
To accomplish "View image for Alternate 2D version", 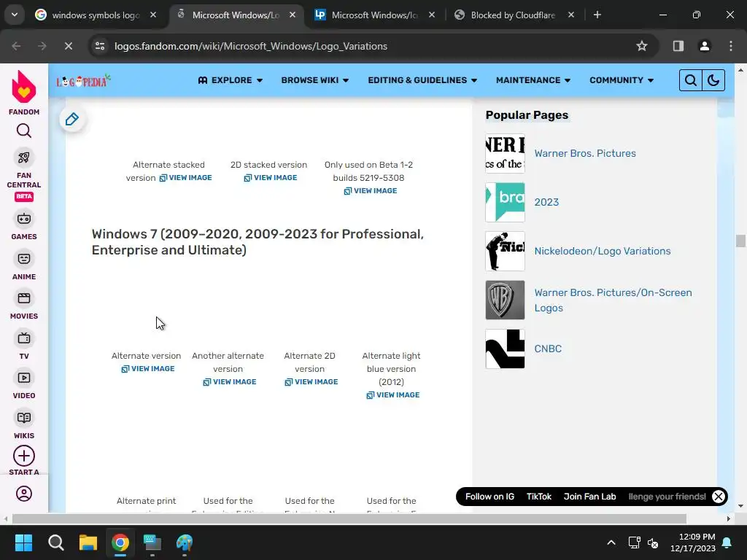I will 311,382.
